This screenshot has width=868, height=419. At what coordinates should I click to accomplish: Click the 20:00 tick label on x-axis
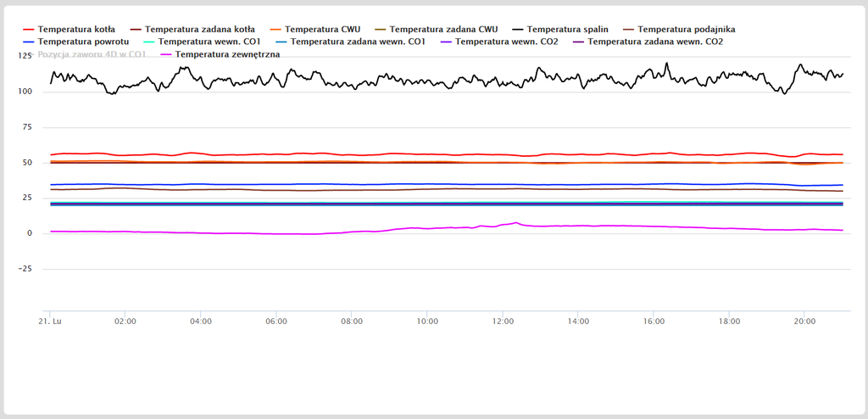(804, 321)
